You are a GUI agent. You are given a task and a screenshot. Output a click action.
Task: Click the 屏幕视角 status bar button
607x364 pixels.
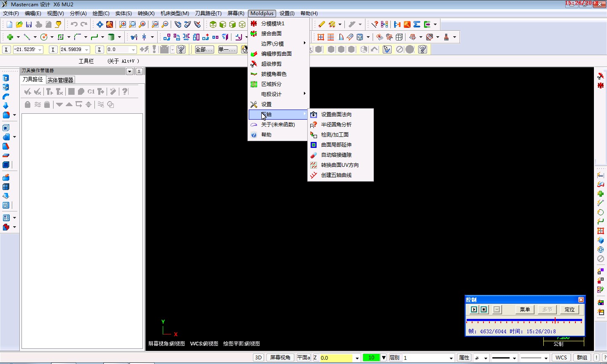coord(280,358)
